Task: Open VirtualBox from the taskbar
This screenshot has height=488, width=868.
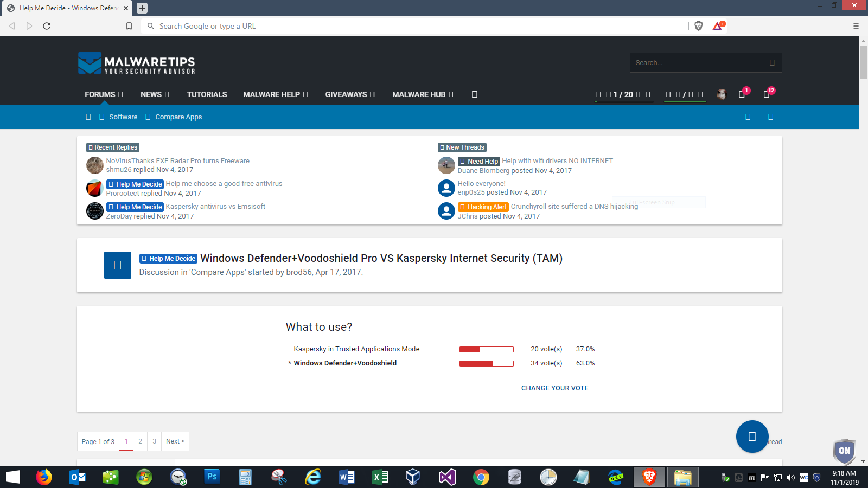Action: point(413,477)
